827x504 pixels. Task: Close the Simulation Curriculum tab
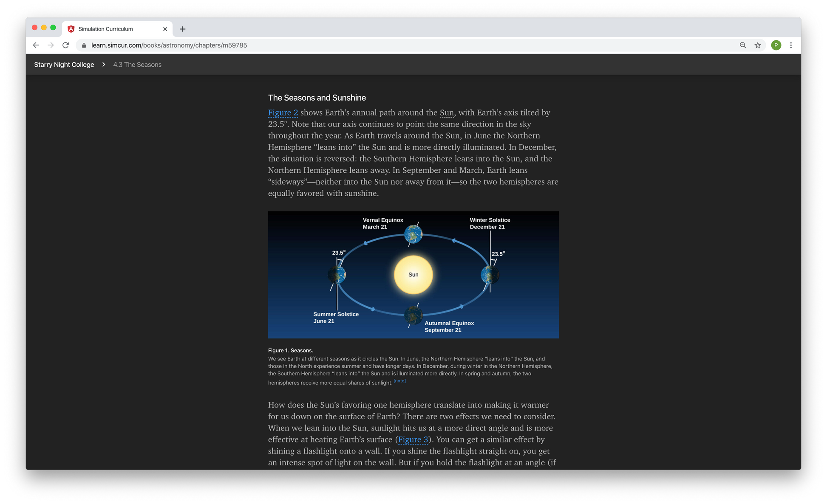tap(165, 29)
